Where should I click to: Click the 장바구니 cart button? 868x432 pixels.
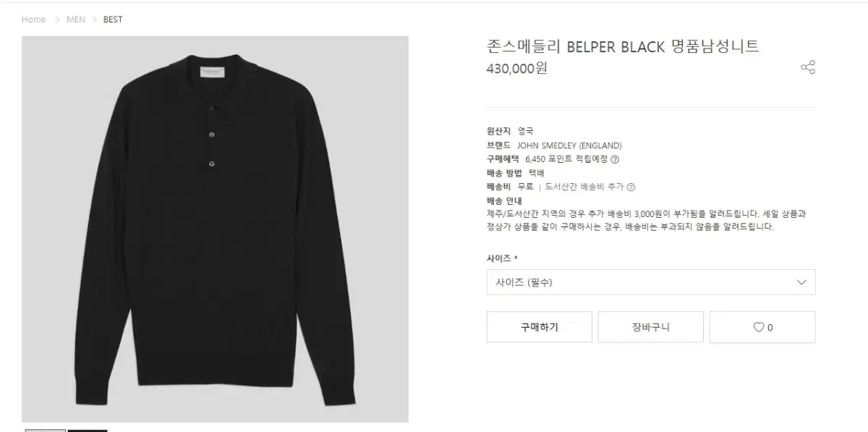651,327
